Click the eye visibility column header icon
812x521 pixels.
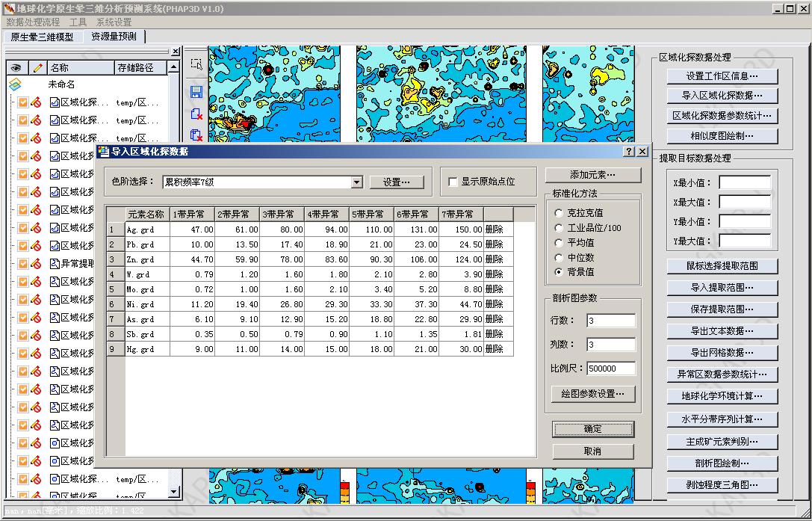(x=16, y=67)
